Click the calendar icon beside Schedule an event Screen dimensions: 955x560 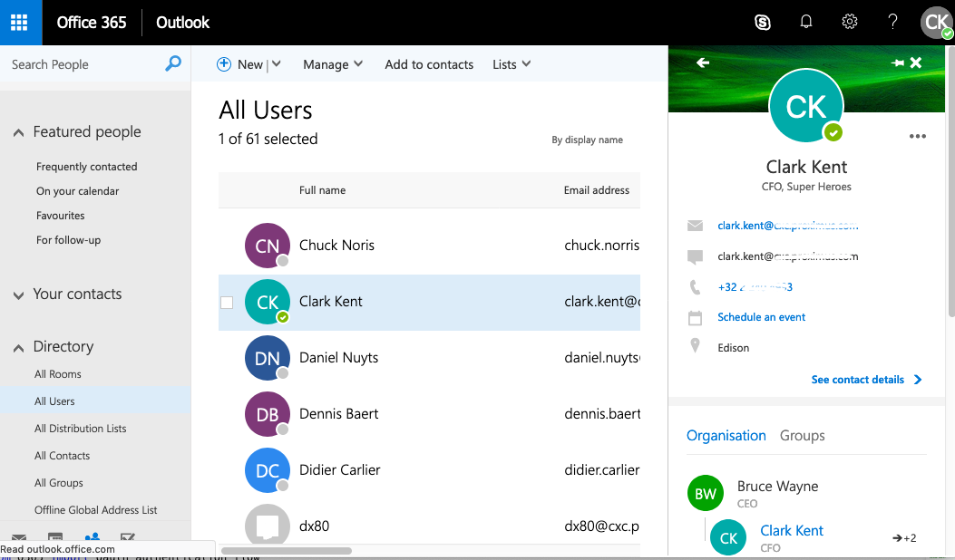[695, 318]
